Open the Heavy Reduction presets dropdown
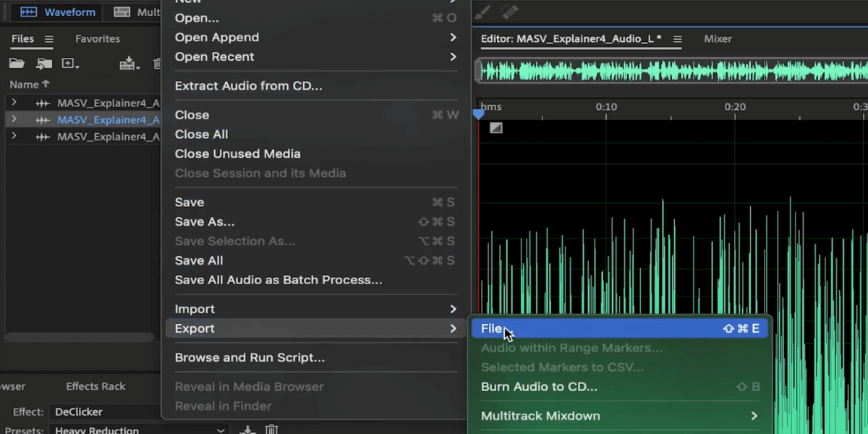The height and width of the screenshot is (434, 868). coord(139,430)
